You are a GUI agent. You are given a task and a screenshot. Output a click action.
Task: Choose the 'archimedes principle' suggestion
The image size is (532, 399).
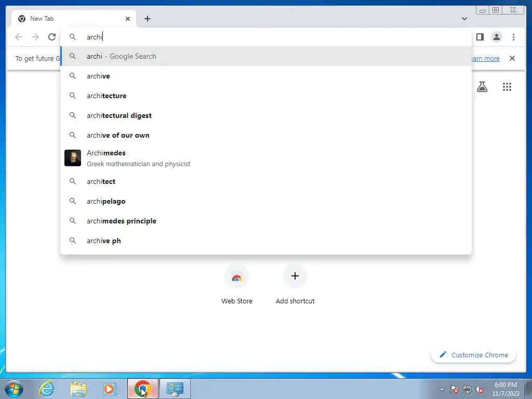click(x=266, y=221)
